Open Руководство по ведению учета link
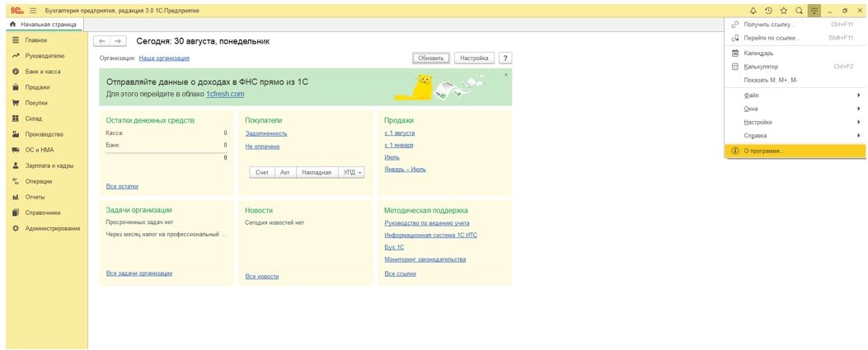 click(x=427, y=223)
